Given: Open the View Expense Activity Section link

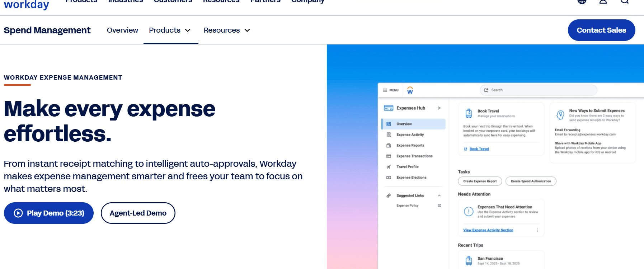Looking at the screenshot, I should tap(488, 230).
